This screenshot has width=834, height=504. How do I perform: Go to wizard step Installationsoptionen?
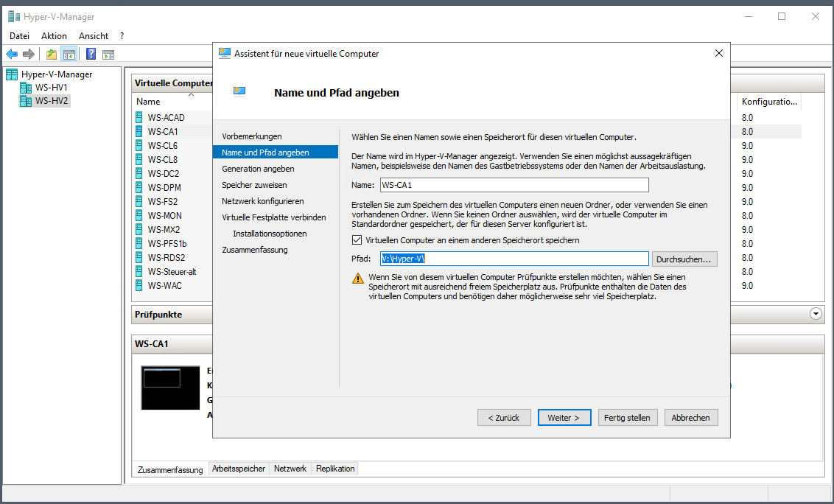point(270,234)
